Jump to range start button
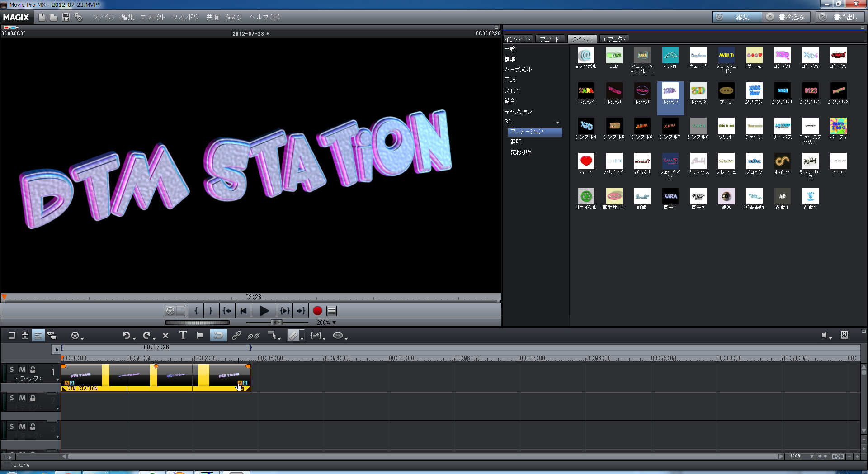 (227, 311)
